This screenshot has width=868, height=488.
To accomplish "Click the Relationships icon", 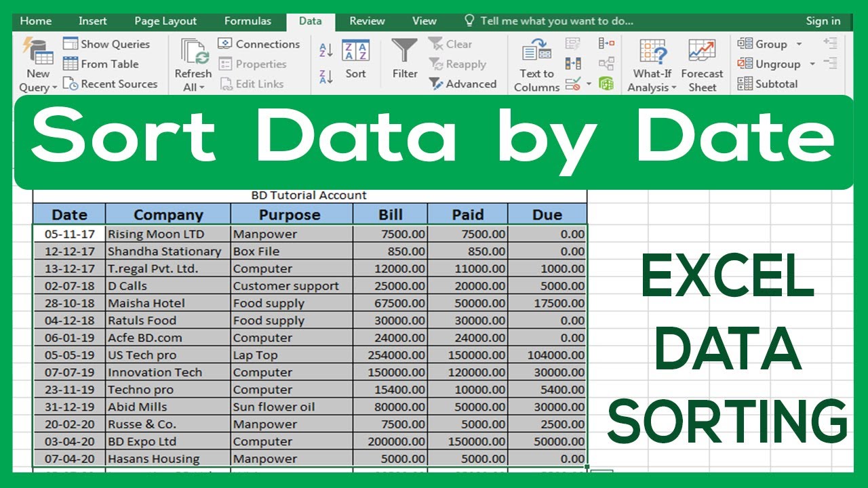I will tap(606, 64).
